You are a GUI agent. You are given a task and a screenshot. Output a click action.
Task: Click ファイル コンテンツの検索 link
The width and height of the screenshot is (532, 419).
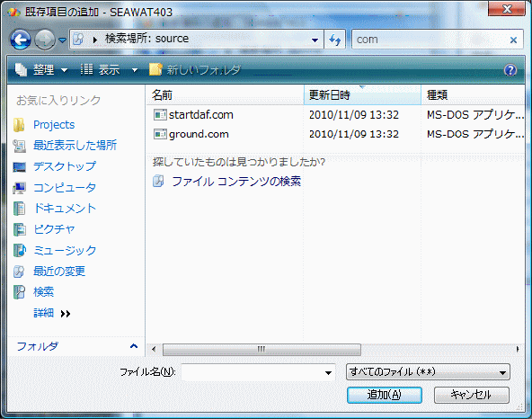coord(236,182)
